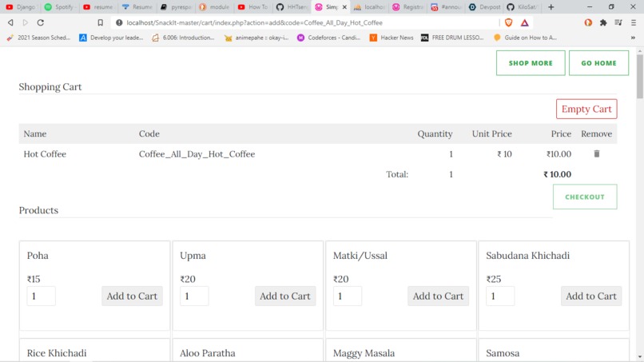Click the Matki/Ussal quantity field

click(x=348, y=296)
